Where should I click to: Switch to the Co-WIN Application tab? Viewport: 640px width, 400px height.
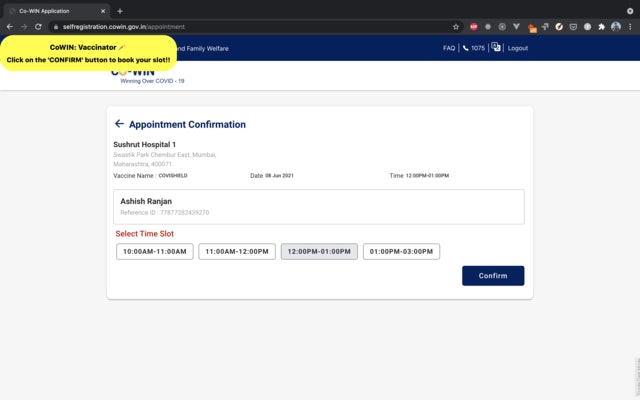[x=57, y=11]
